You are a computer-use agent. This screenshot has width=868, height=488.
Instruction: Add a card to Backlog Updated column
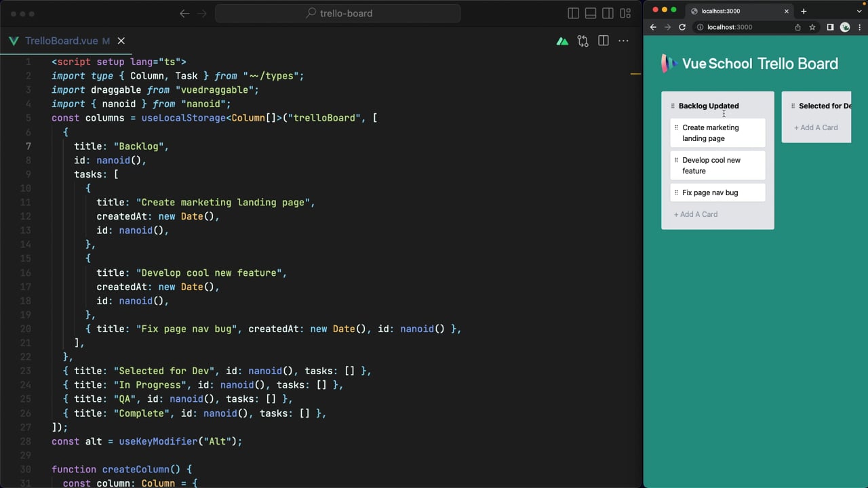point(695,214)
